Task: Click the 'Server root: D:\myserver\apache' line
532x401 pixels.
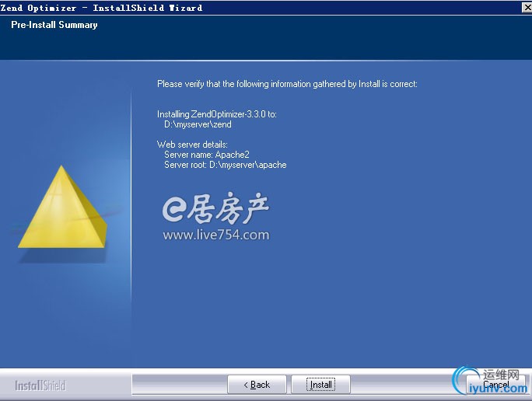Action: pos(226,165)
